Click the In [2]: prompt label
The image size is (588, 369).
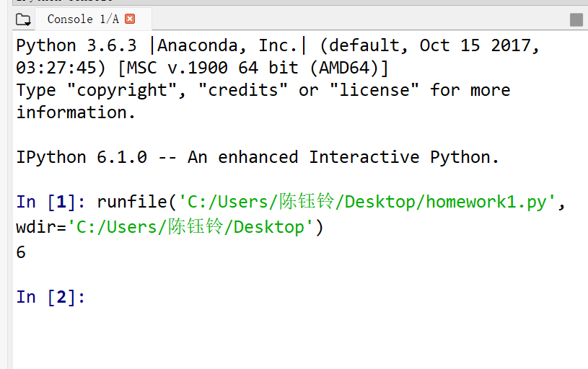(x=51, y=297)
